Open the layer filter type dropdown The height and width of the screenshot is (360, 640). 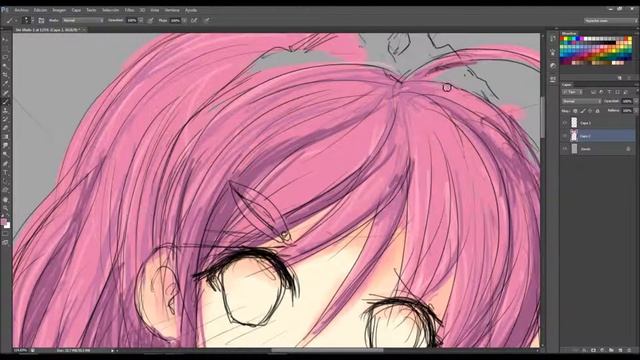click(573, 92)
